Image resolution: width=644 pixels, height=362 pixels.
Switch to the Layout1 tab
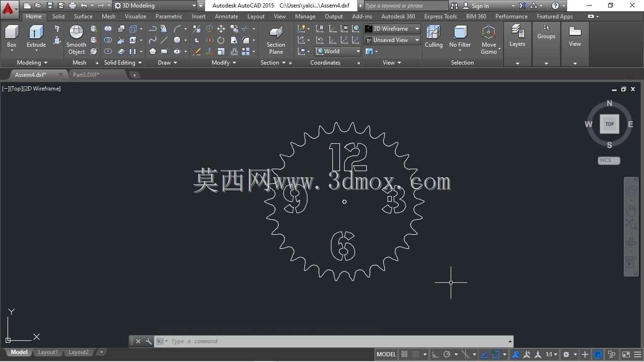tap(48, 352)
